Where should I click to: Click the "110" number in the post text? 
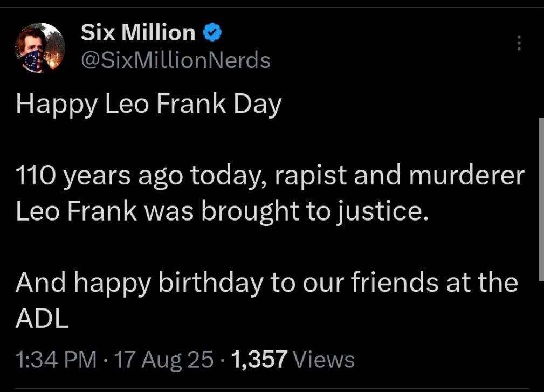click(33, 176)
